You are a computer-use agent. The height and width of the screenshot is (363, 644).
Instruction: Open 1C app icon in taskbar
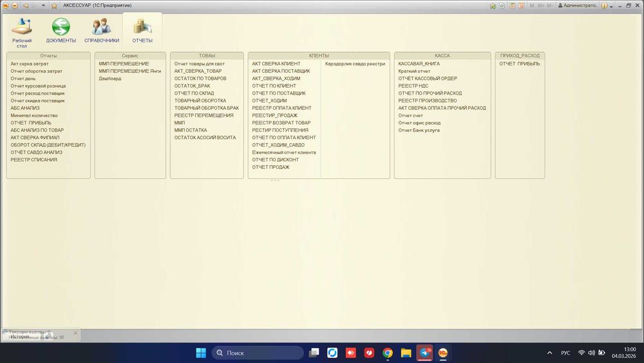443,353
